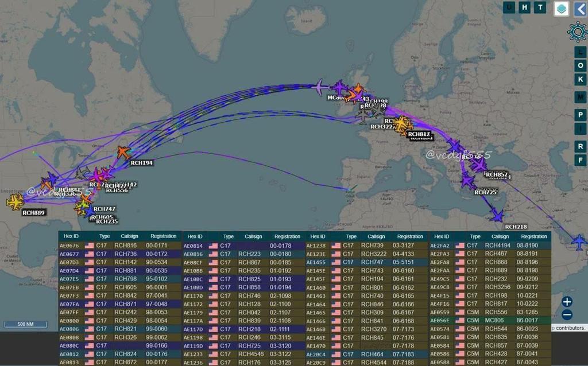Open the map layers selector icon
The height and width of the screenshot is (366, 588).
(560, 9)
